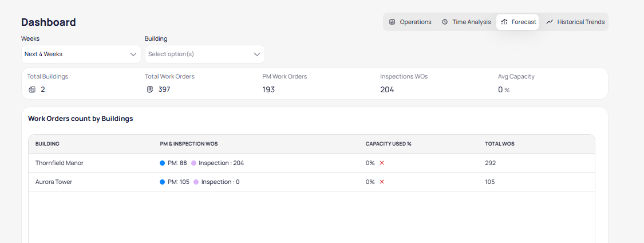Click red X in Thornfield Manor row
The height and width of the screenshot is (243, 644).
point(382,163)
